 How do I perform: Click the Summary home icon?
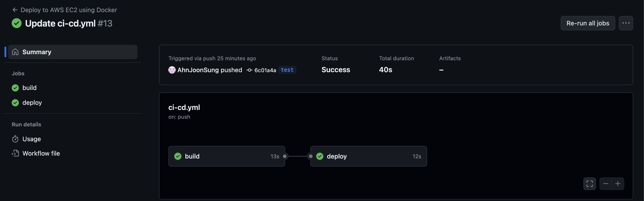click(x=15, y=52)
